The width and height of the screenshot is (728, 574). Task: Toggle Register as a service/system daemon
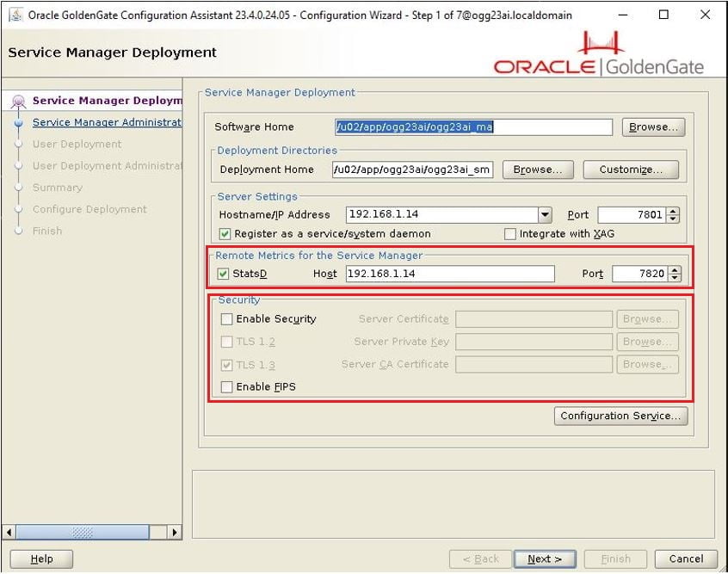click(225, 233)
